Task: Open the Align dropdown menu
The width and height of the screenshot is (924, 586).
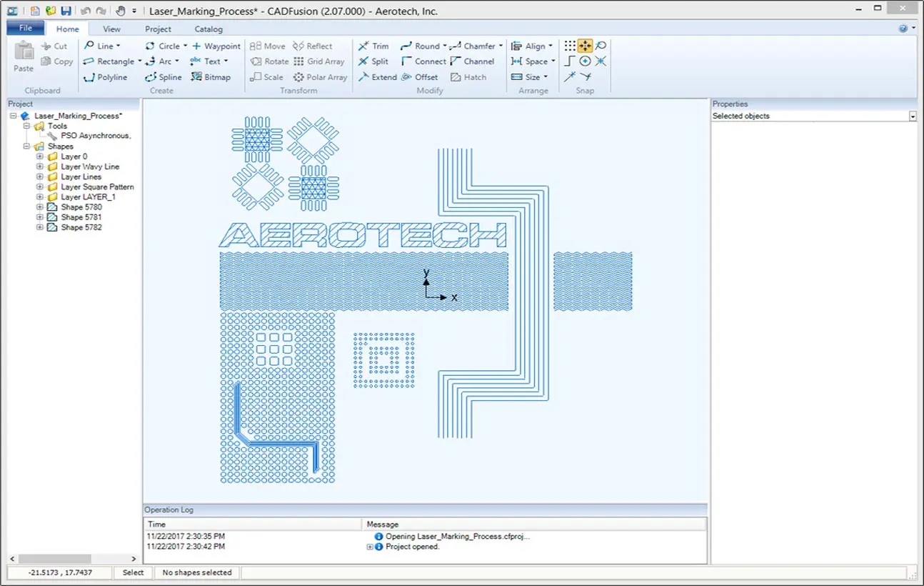Action: 533,46
